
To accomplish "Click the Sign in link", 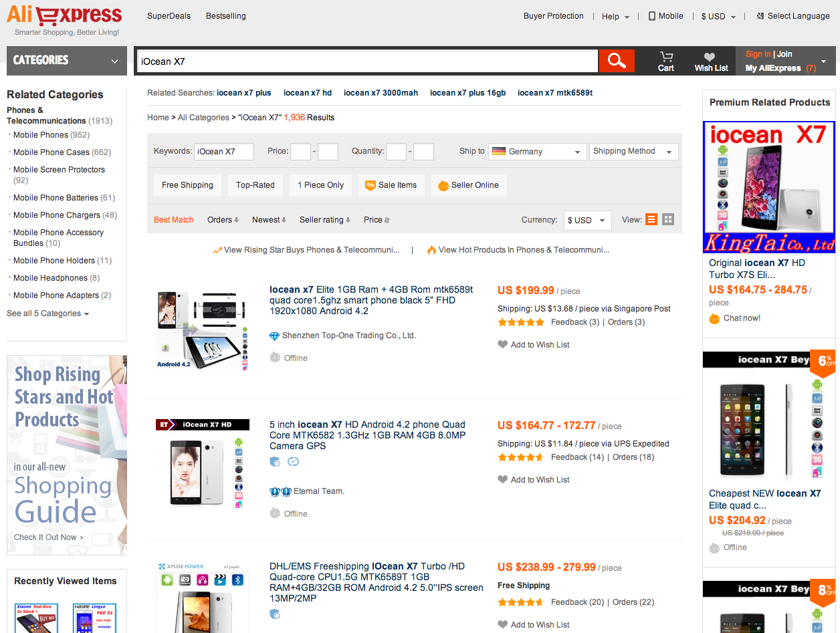I will click(x=758, y=54).
